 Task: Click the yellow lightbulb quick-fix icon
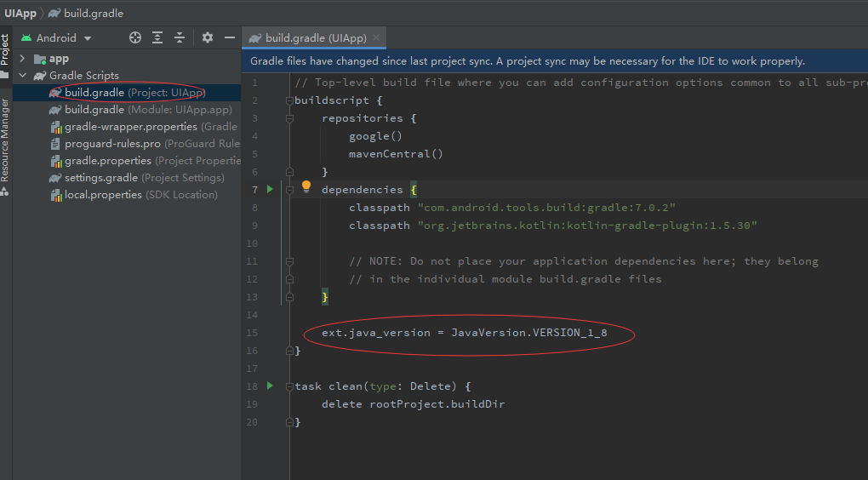(x=306, y=188)
